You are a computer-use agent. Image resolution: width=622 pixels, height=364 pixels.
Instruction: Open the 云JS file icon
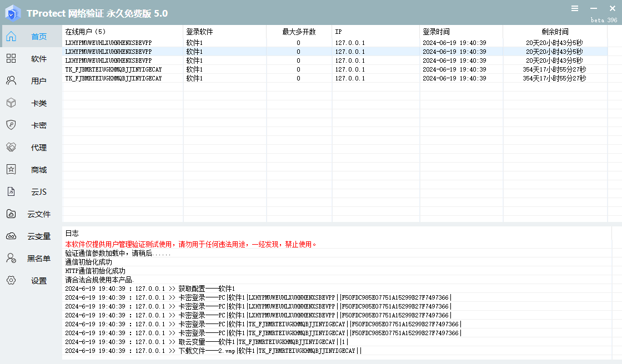pyautogui.click(x=11, y=192)
